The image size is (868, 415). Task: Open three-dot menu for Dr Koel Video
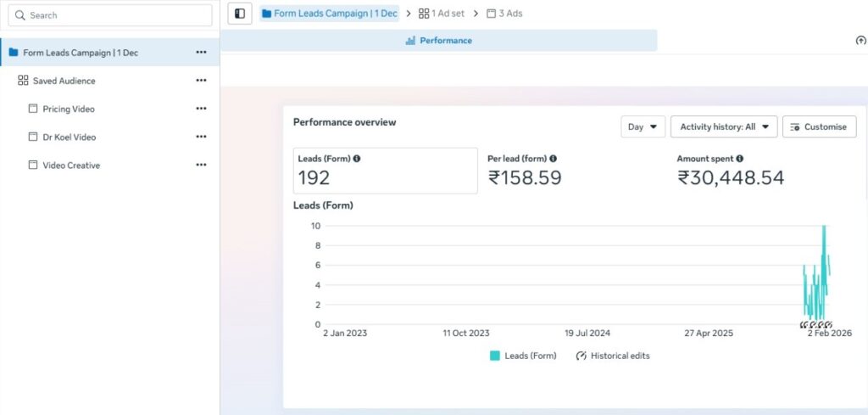tap(201, 137)
